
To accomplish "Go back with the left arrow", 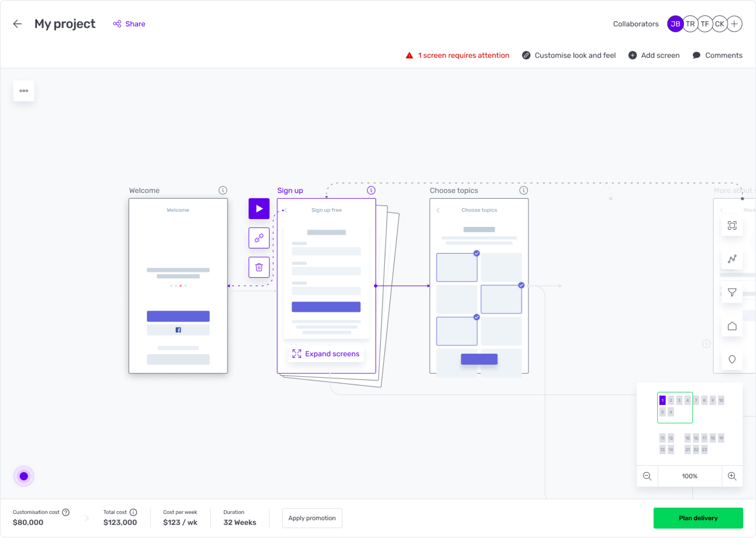I will click(x=17, y=24).
